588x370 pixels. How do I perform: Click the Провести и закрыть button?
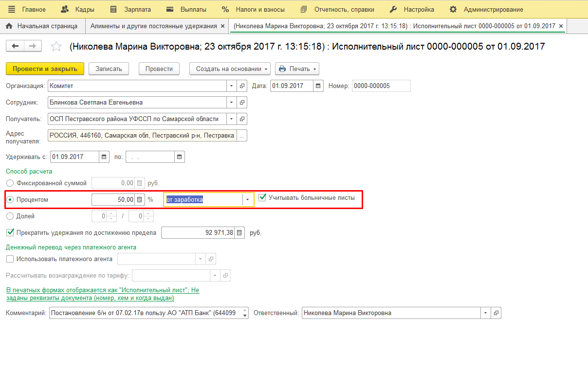pos(45,69)
